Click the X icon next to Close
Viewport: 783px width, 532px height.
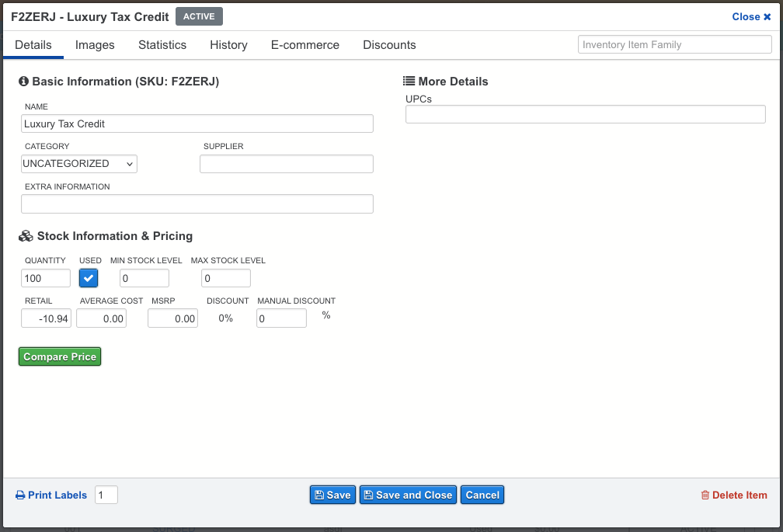[767, 17]
